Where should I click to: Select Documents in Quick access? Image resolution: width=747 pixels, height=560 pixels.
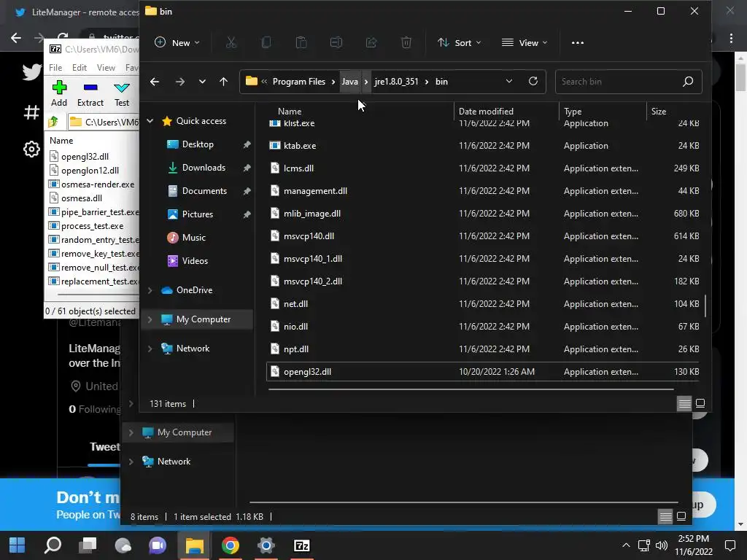coord(204,191)
